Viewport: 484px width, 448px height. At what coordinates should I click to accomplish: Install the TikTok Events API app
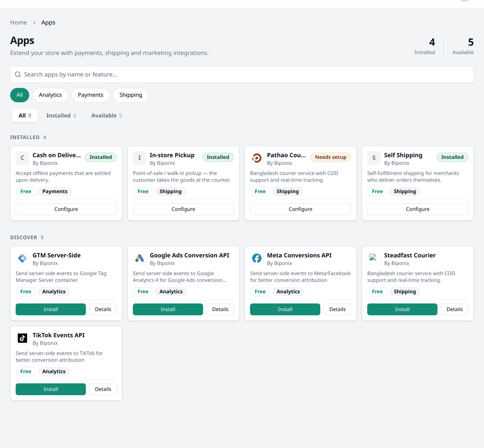click(x=51, y=389)
